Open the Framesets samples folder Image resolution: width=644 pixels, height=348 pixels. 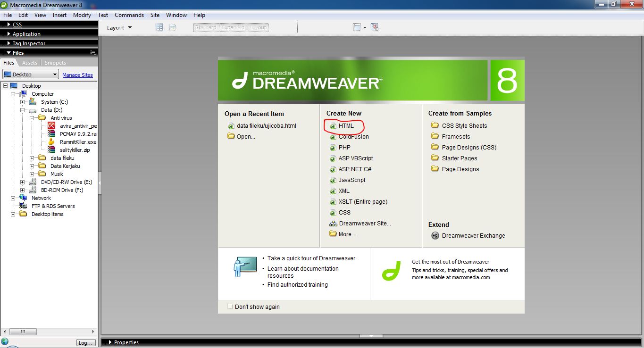[451, 137]
